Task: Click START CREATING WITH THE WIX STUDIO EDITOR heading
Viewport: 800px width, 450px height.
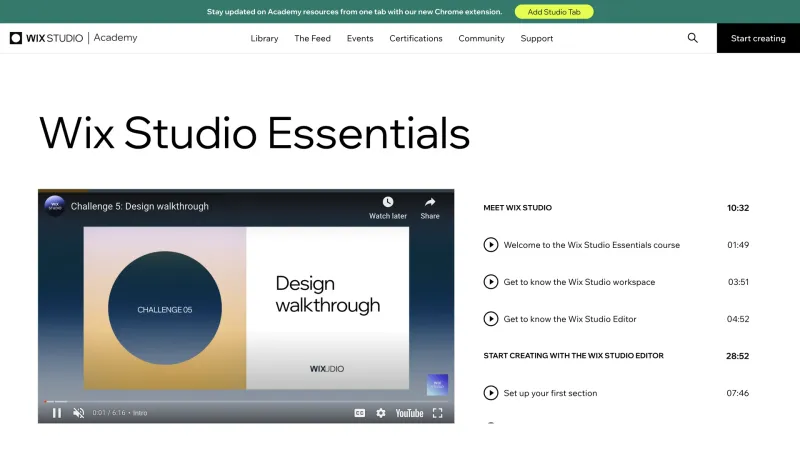Action: pyautogui.click(x=573, y=356)
